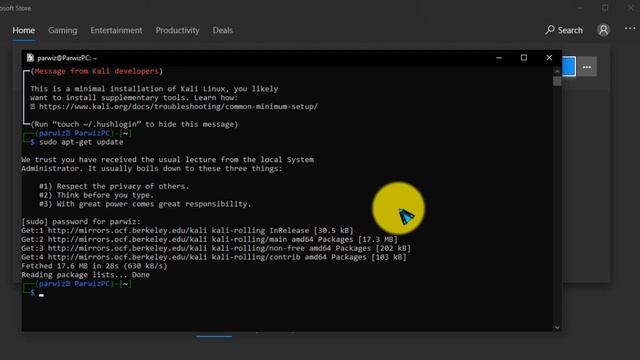
Task: Open the user account profile icon
Action: point(603,30)
